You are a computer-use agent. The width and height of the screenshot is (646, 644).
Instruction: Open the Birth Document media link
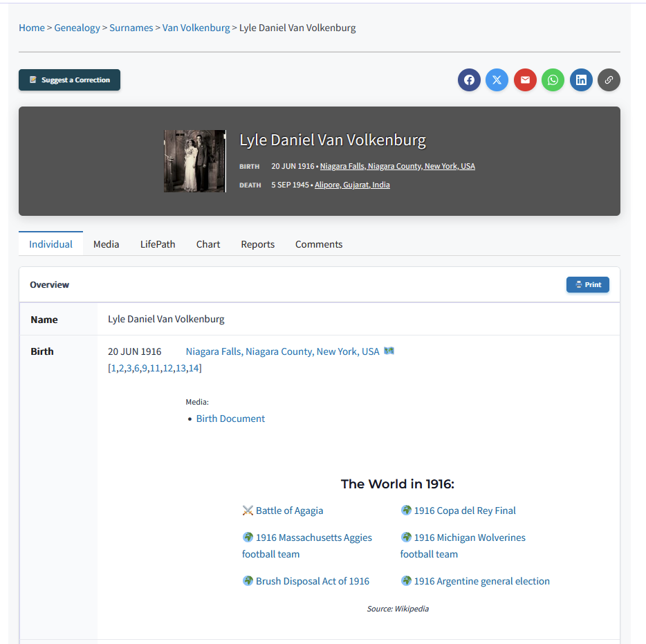click(x=230, y=418)
